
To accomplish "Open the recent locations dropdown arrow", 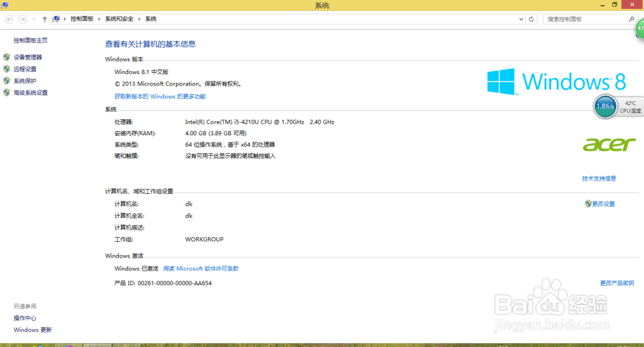I will coord(34,19).
